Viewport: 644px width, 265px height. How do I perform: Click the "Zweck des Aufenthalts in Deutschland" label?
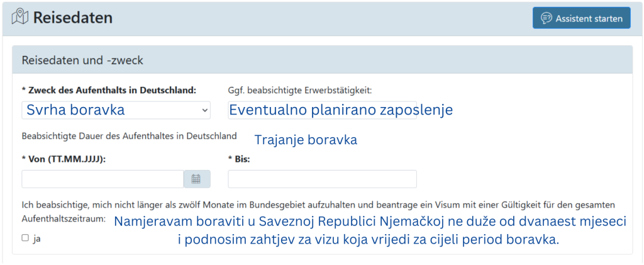pos(109,91)
